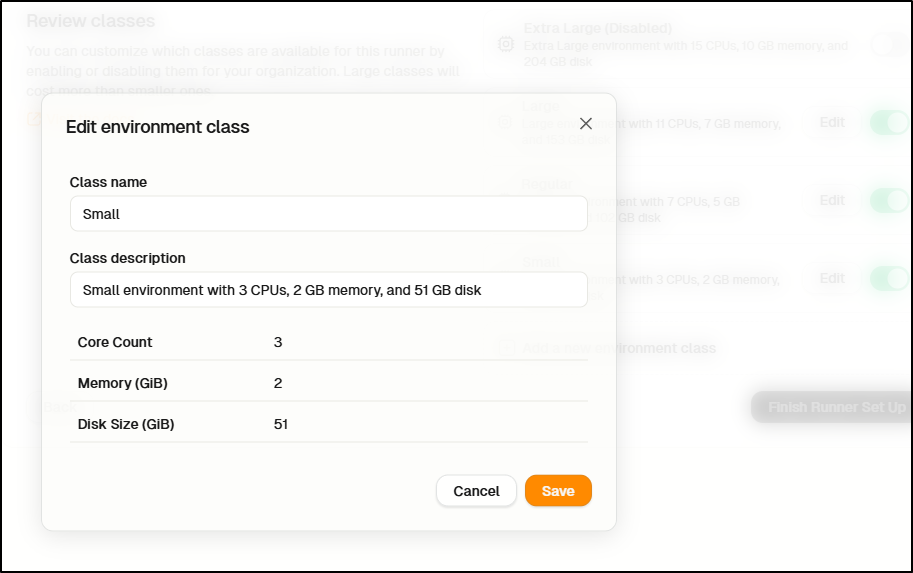Enable the Extra Large class toggle
The height and width of the screenshot is (573, 913).
coord(890,44)
